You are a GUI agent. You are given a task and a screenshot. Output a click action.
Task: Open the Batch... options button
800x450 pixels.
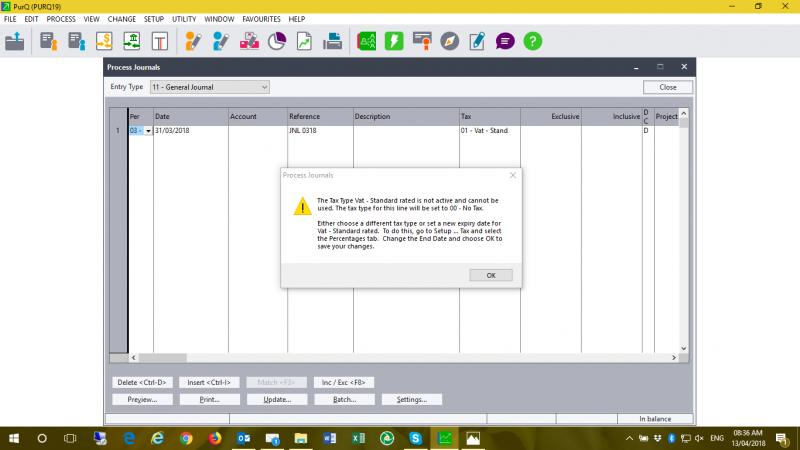(x=336, y=399)
